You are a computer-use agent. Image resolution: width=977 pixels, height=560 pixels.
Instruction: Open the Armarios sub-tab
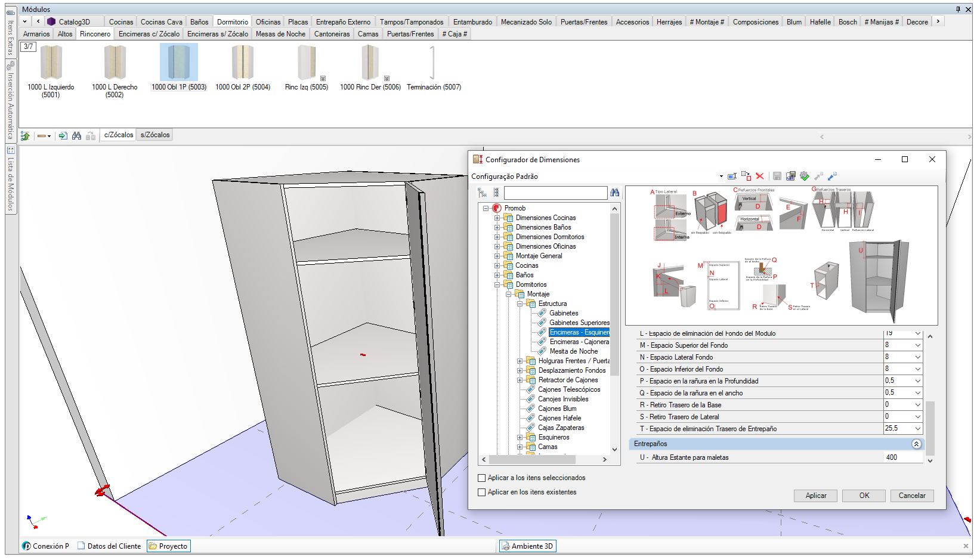pos(36,34)
